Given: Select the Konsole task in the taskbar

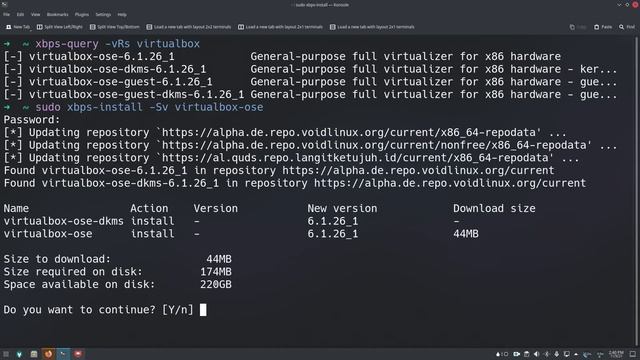Looking at the screenshot, I should click(63, 354).
